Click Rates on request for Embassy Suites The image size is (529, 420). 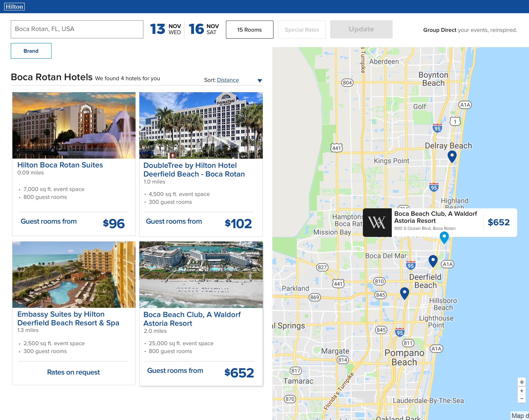(x=73, y=372)
